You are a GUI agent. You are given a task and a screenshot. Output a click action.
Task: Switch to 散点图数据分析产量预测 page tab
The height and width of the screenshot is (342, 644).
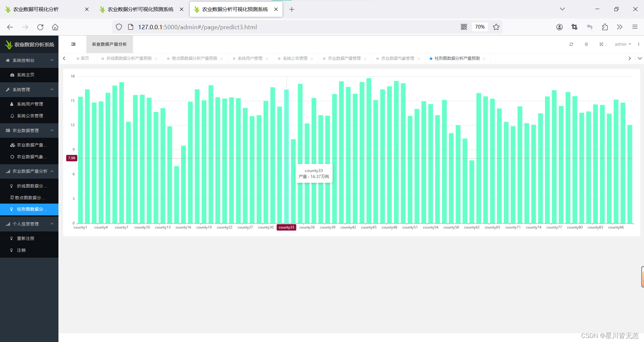195,58
